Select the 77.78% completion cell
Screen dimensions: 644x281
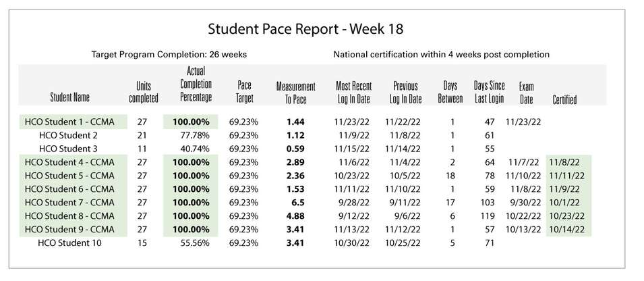click(195, 135)
